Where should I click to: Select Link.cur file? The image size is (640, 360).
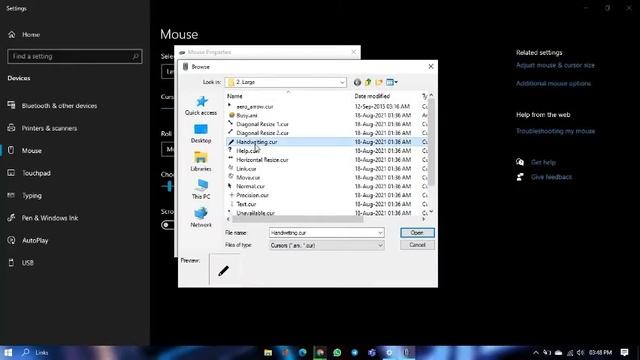246,169
